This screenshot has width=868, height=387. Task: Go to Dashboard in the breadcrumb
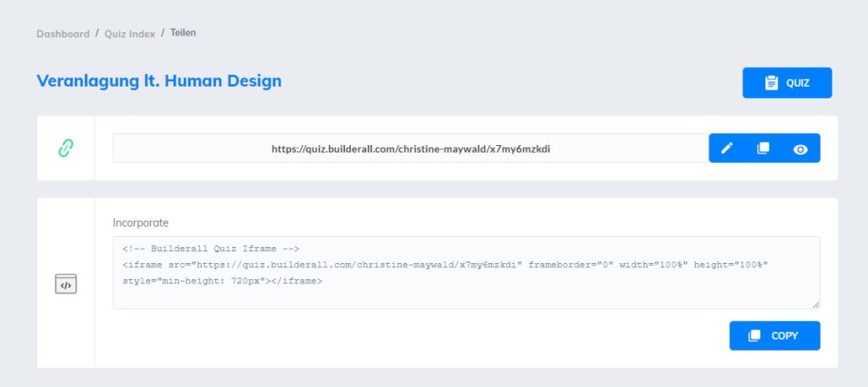tap(63, 34)
